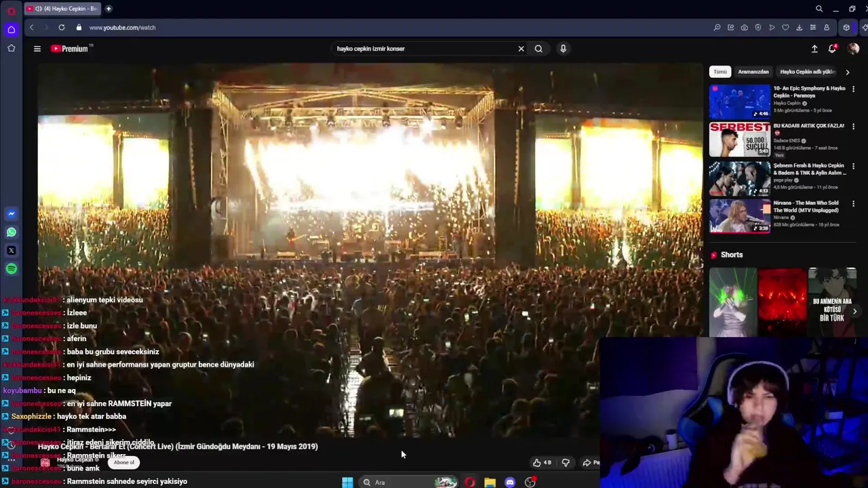The width and height of the screenshot is (868, 488).
Task: Open Opera Easy Setup menu
Action: coord(812,27)
